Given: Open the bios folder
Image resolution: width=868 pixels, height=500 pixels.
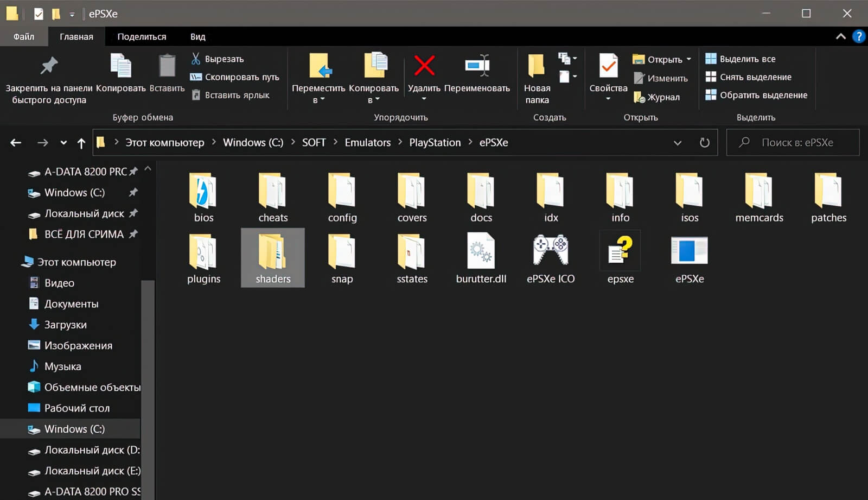Looking at the screenshot, I should 203,198.
